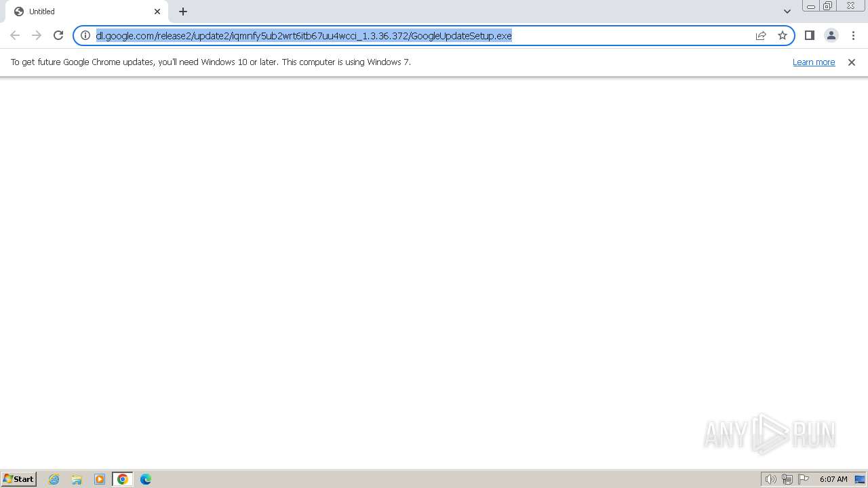The image size is (868, 488).
Task: Open Action Center flag icon
Action: (x=804, y=479)
